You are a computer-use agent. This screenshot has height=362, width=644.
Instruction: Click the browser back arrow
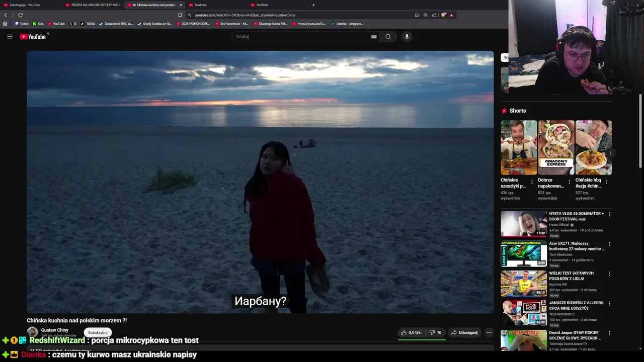click(6, 15)
